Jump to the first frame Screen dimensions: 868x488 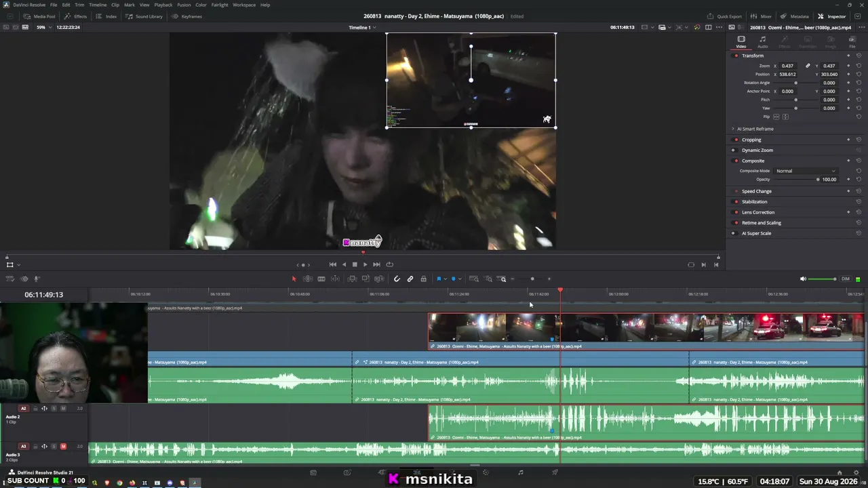pyautogui.click(x=332, y=264)
